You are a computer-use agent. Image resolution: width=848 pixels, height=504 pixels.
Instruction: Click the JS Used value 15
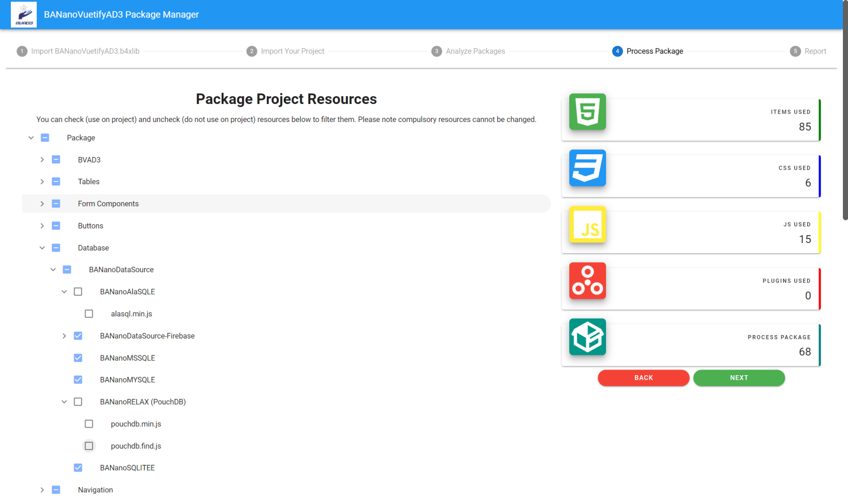[x=805, y=240]
